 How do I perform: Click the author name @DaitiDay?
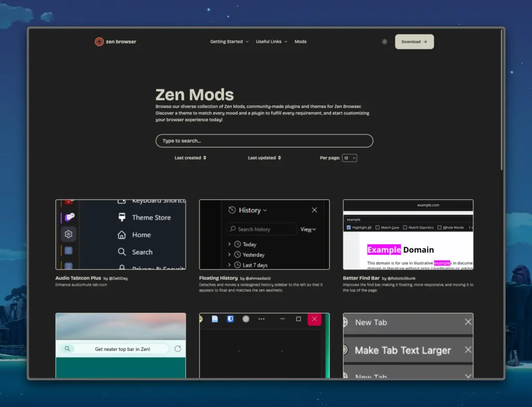tap(118, 278)
